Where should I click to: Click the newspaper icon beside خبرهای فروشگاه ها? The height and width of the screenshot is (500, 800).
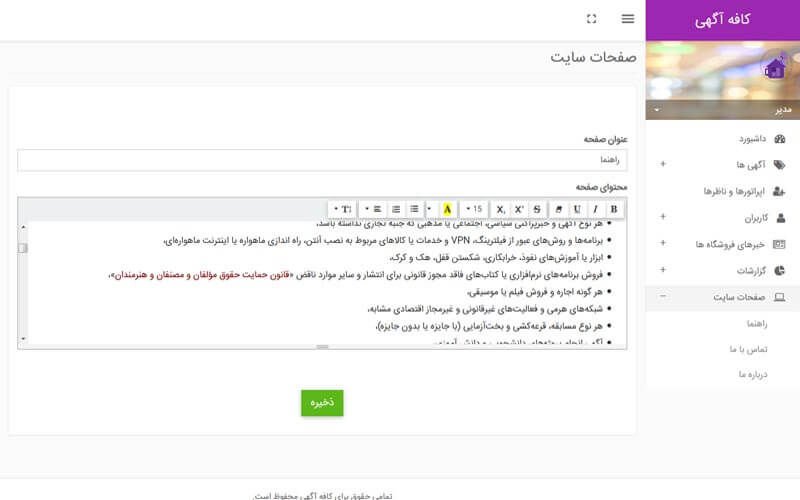pos(779,244)
